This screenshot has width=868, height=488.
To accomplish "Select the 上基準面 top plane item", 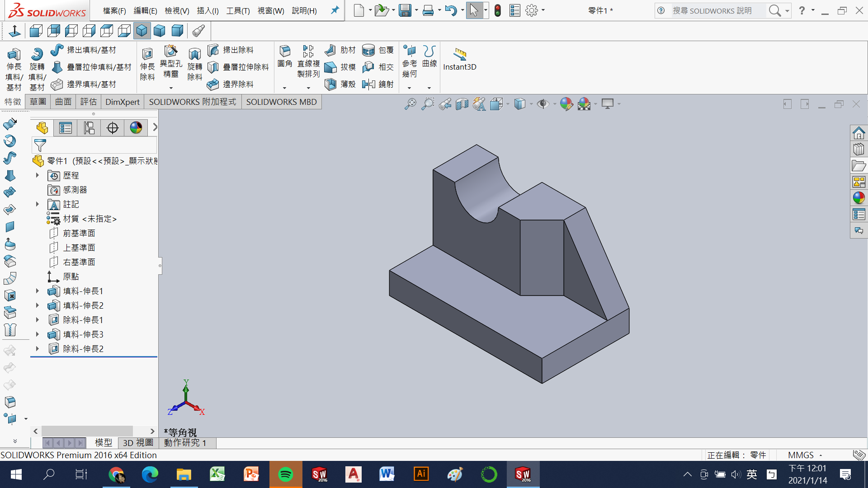I will (79, 248).
